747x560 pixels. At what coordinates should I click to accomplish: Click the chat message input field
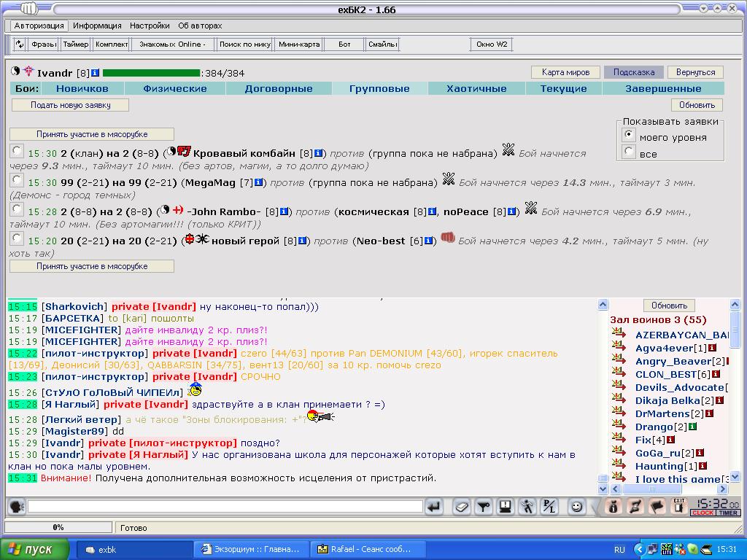225,507
